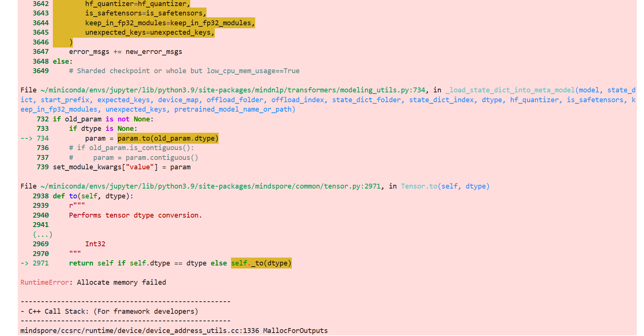Click highlighted param.to(old_param.dtype) expression
Viewport: 644px width, 336px height.
coord(168,138)
